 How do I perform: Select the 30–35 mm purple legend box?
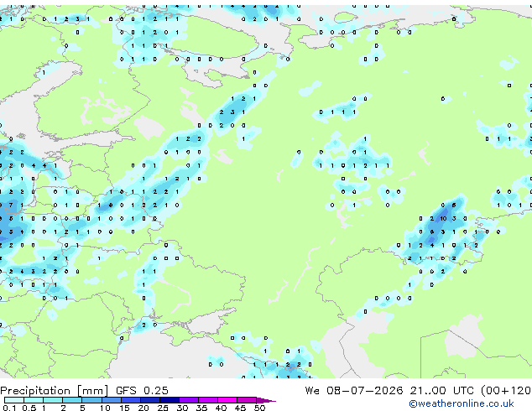pos(188,400)
